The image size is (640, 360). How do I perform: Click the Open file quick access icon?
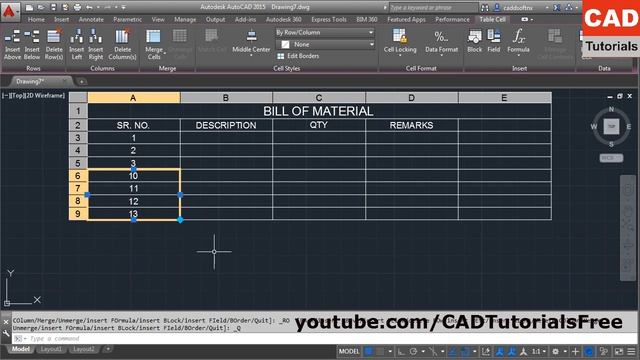pos(41,7)
